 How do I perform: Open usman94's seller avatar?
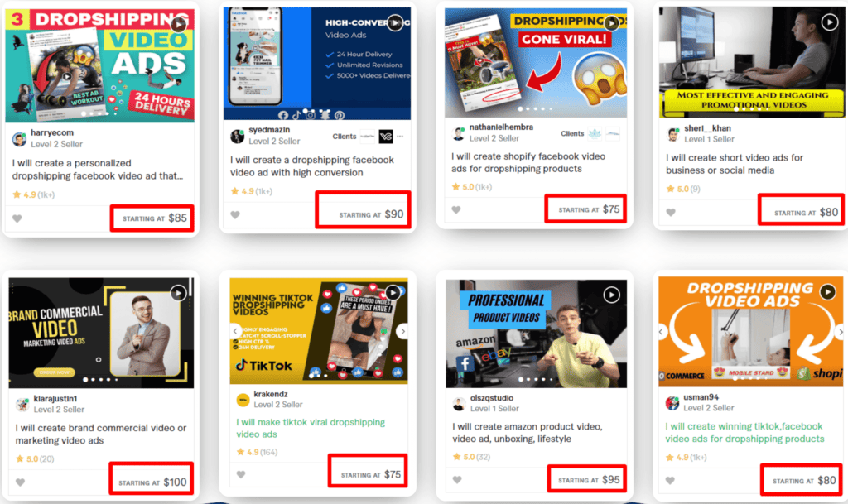[x=672, y=403]
